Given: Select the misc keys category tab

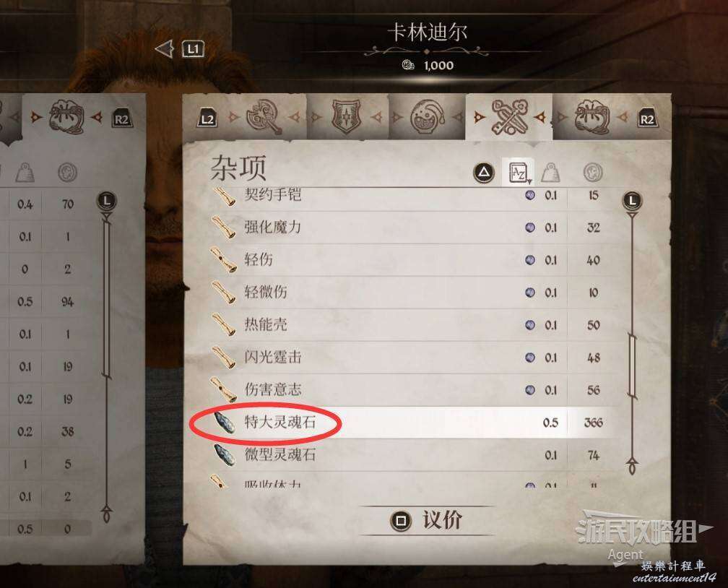Looking at the screenshot, I should [509, 116].
